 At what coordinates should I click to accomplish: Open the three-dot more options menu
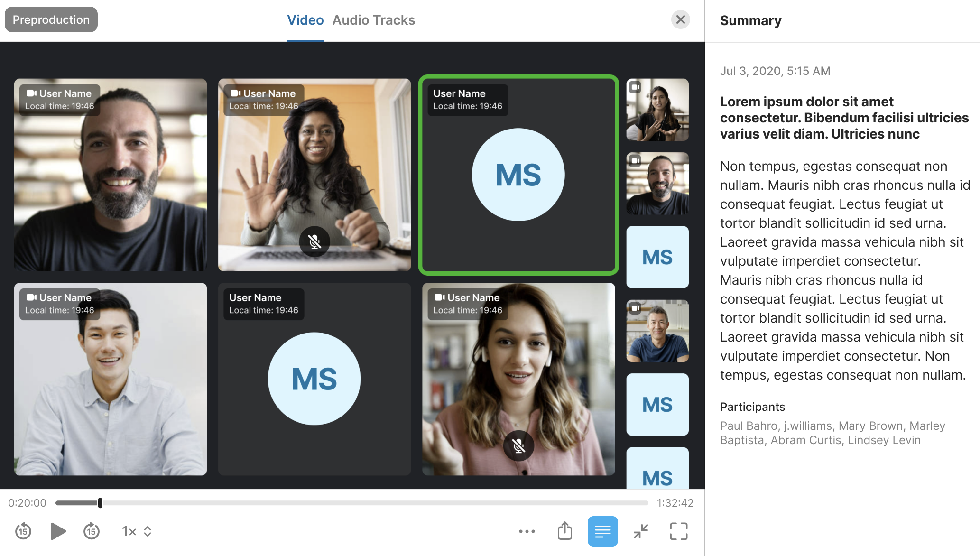pyautogui.click(x=527, y=531)
